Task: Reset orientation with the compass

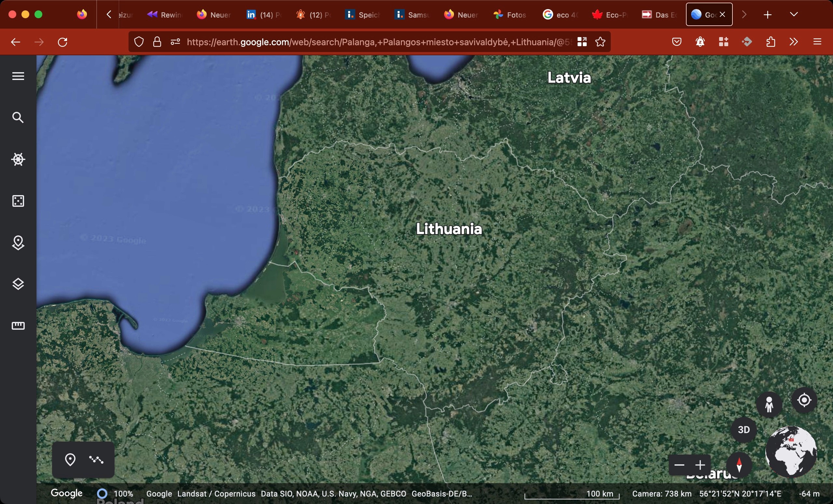Action: pos(739,465)
